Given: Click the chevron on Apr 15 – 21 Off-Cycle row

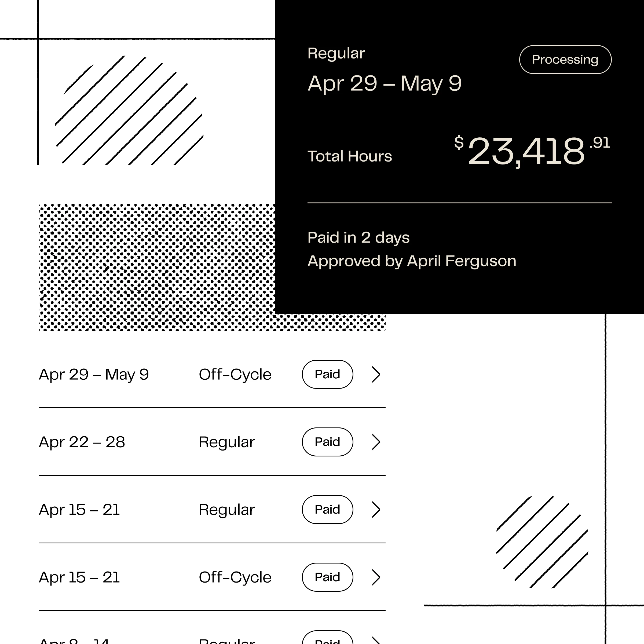Looking at the screenshot, I should pos(376,577).
